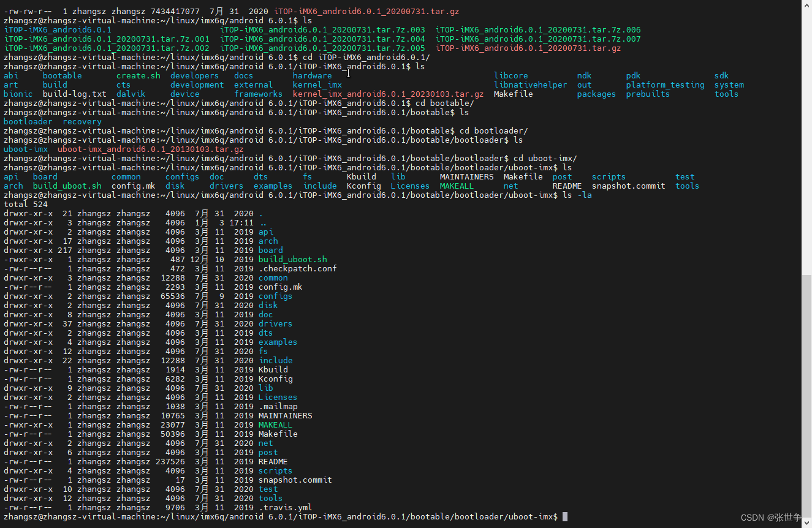This screenshot has height=528, width=812.
Task: Click size '9706' in the .travis.yml row
Action: click(175, 508)
